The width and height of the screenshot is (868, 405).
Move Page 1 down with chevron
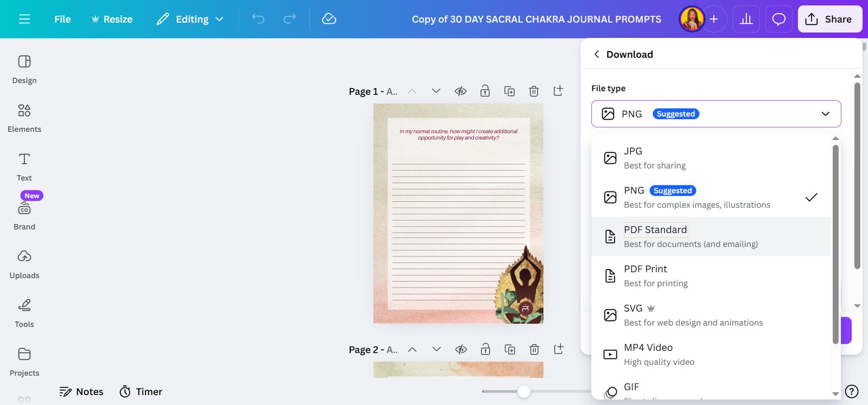(x=436, y=91)
